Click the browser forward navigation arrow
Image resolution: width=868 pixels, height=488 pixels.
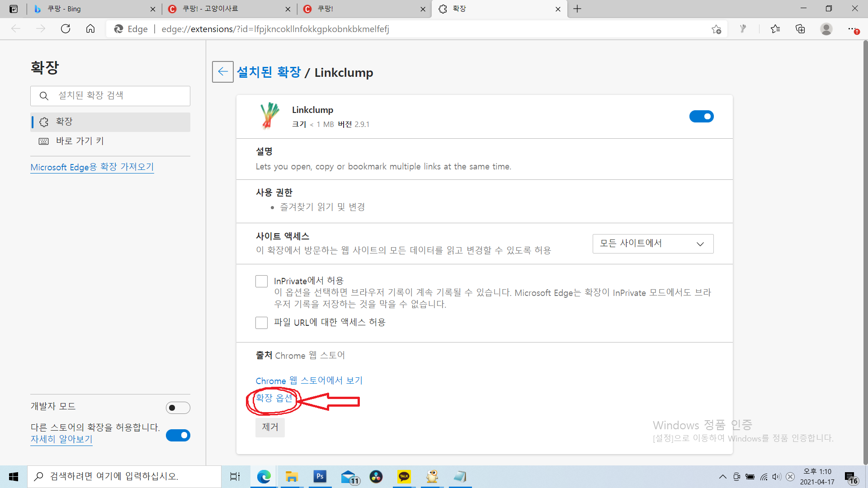click(41, 29)
